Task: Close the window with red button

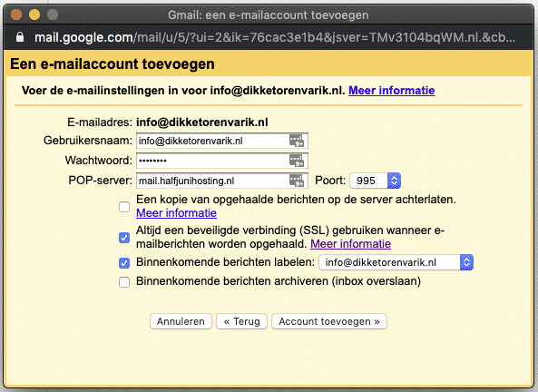Action: point(16,15)
